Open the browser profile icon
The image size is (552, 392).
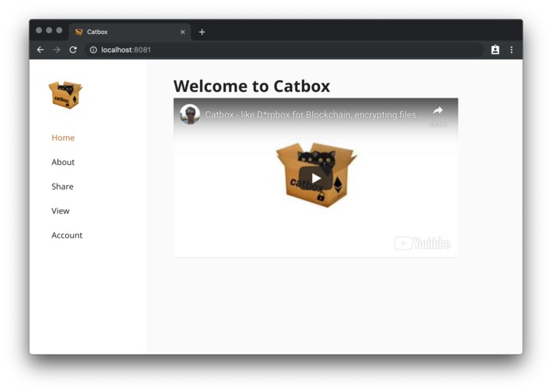tap(496, 50)
